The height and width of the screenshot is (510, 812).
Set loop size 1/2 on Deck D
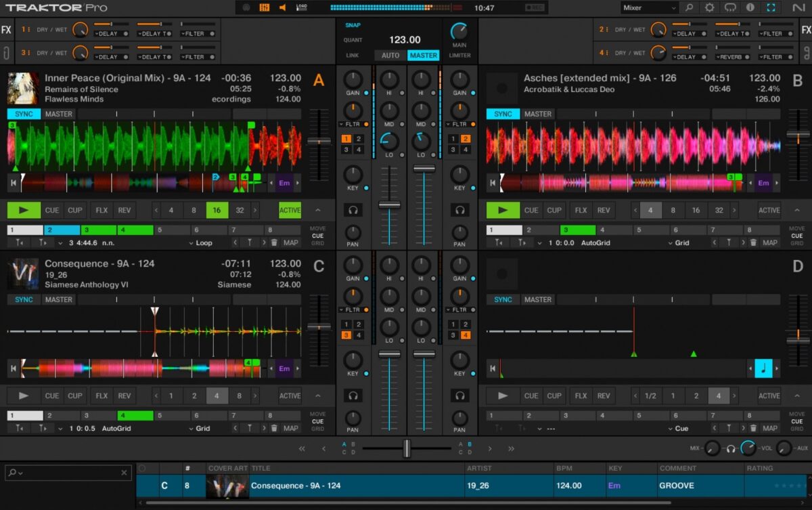coord(650,396)
